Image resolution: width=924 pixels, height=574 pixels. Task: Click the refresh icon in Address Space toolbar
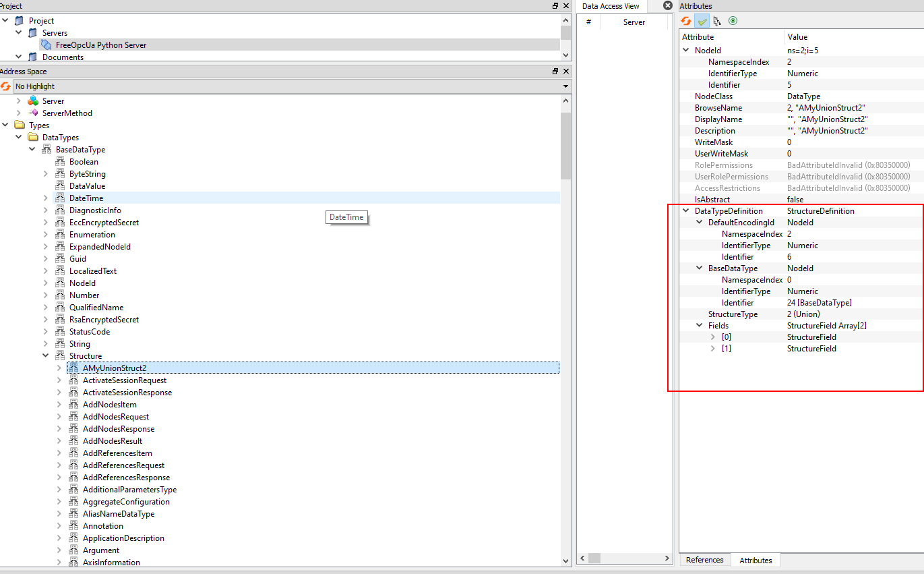(x=5, y=86)
